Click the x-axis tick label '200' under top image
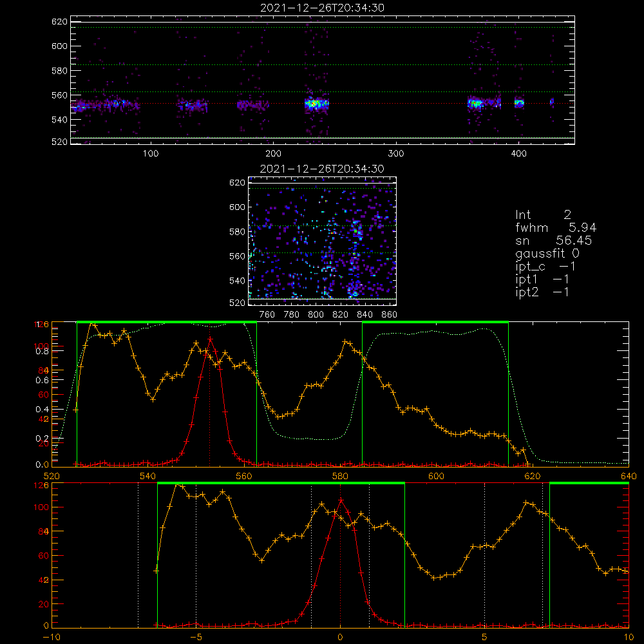Viewport: 644px width, 644px height. [273, 154]
